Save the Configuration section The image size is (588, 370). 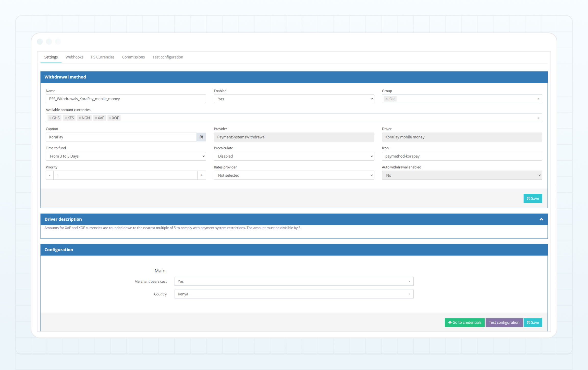533,323
